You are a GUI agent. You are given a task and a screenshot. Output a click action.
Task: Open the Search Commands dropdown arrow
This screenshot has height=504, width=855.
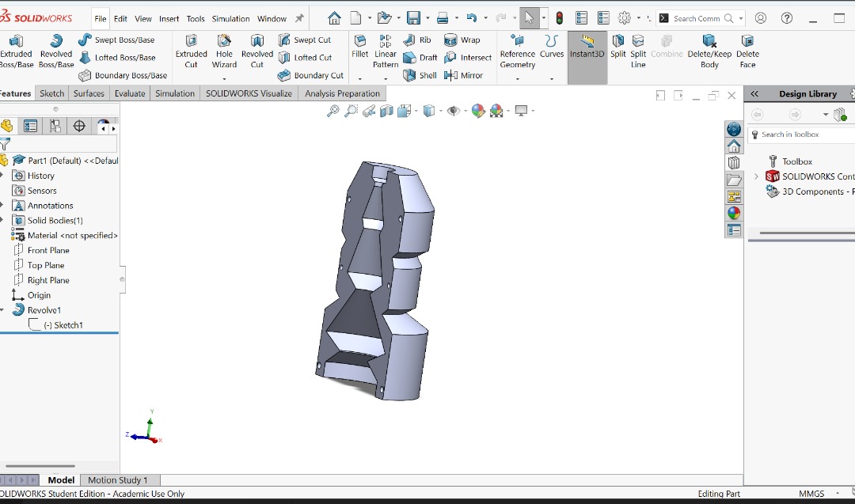[x=740, y=18]
